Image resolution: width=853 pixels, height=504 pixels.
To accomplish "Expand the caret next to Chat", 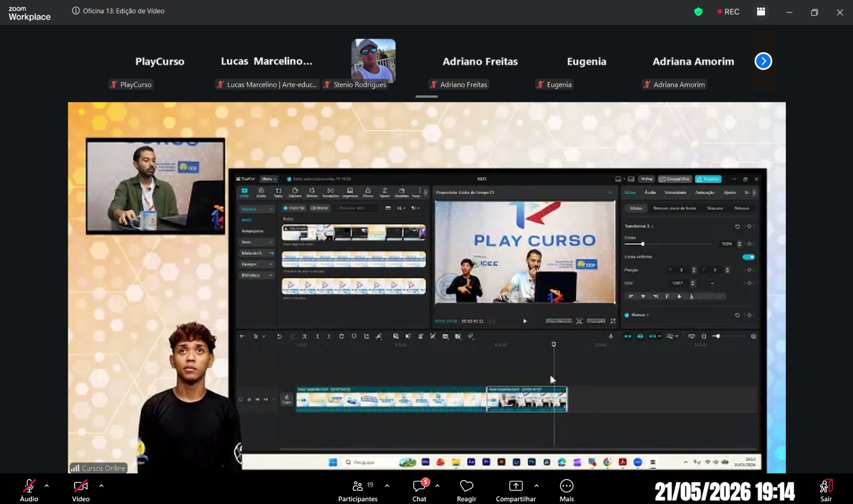I will [x=437, y=486].
